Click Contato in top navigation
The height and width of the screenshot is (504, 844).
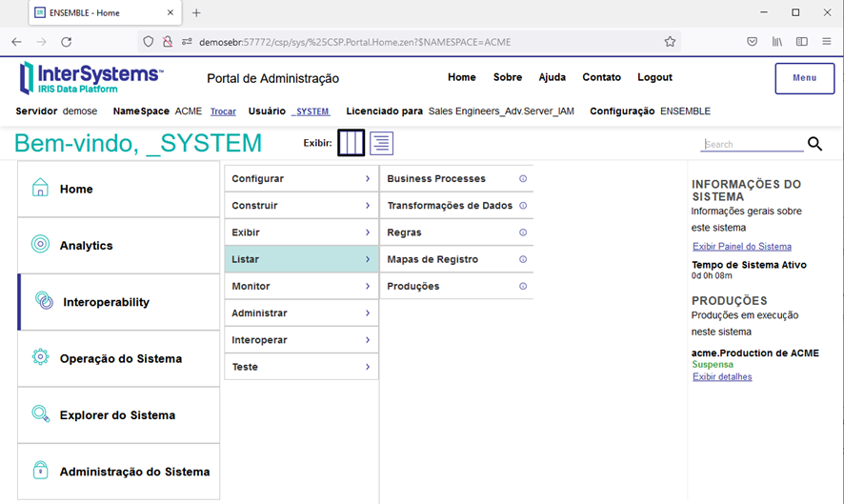(602, 77)
